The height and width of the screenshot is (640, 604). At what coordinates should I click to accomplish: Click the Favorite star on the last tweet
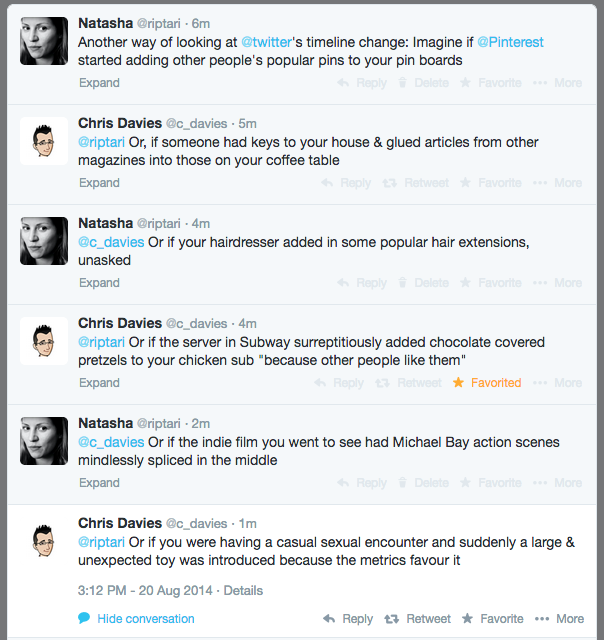[466, 619]
